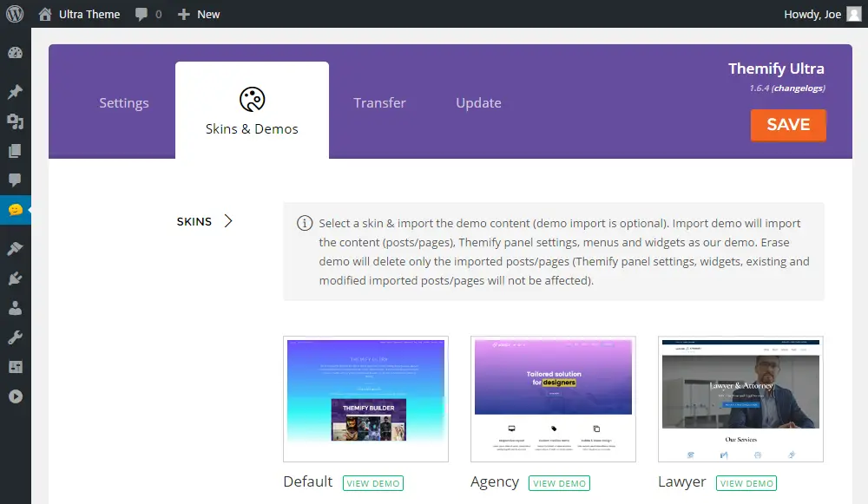This screenshot has height=504, width=868.
Task: Switch to the Settings tab
Action: point(124,103)
